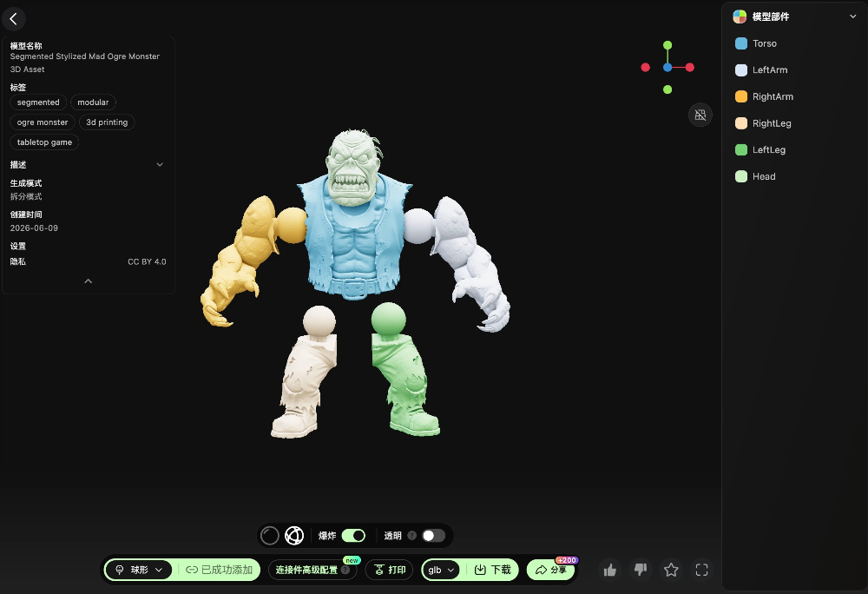The image size is (868, 594).
Task: Click the LeftArm pale blue swatch
Action: coord(740,69)
